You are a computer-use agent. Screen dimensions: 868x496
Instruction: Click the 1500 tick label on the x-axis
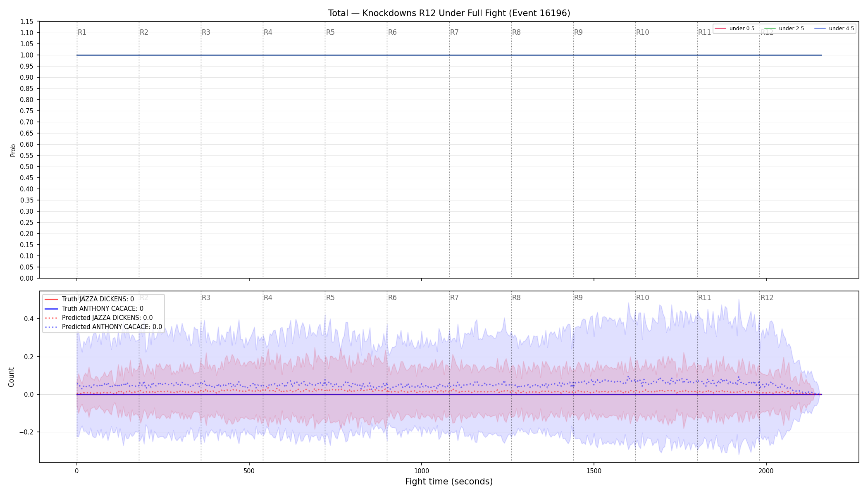pyautogui.click(x=594, y=471)
